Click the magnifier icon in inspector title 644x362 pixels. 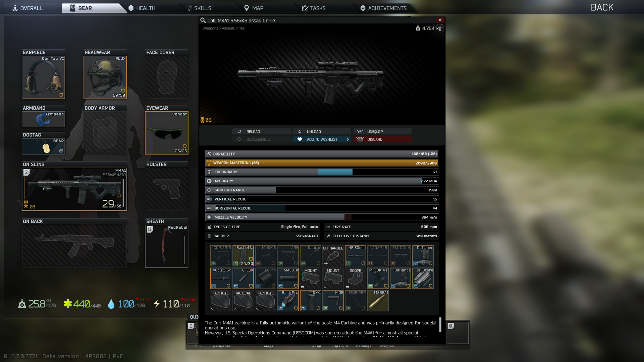(203, 20)
